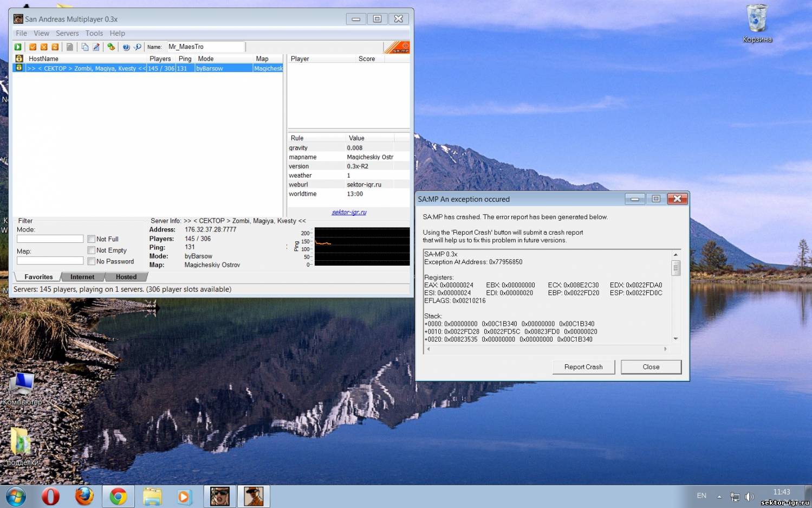This screenshot has width=812, height=508.
Task: Enable the No Password filter checkbox
Action: point(91,261)
